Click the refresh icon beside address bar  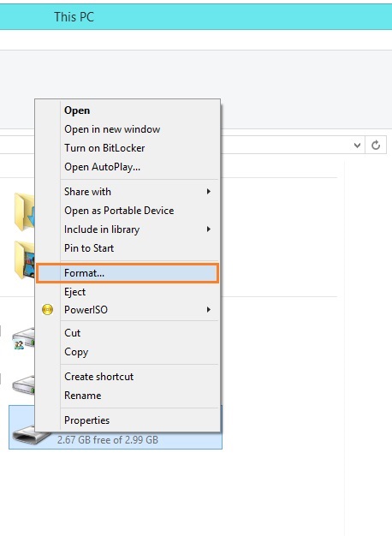376,146
